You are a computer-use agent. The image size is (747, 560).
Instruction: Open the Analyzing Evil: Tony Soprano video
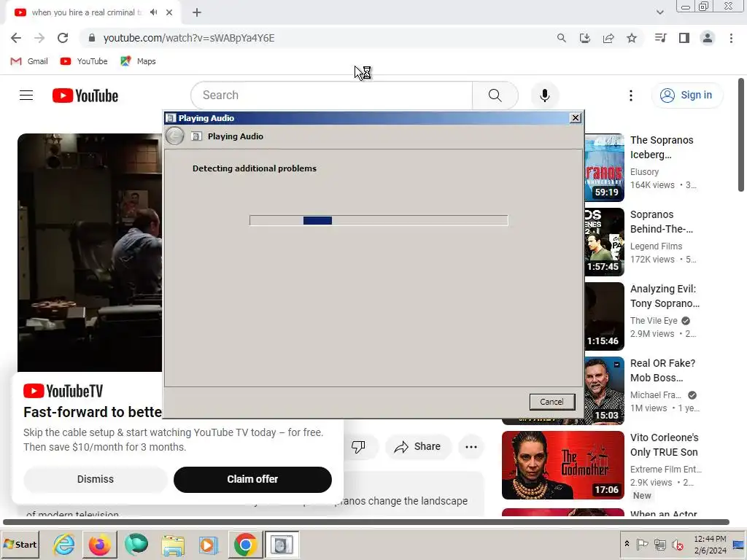665,296
